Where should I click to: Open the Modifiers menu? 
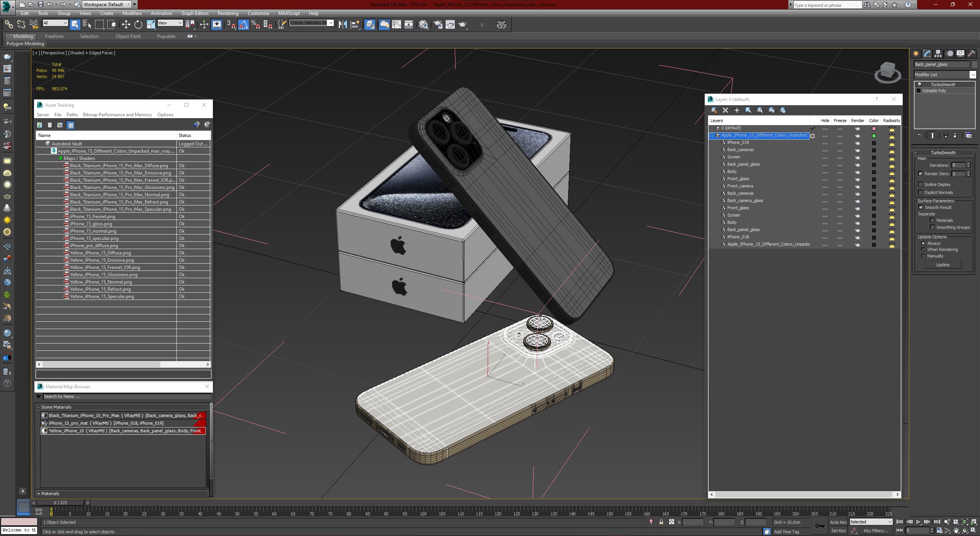pyautogui.click(x=132, y=13)
